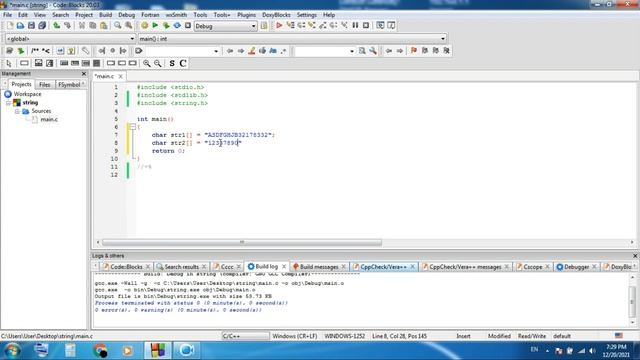
Task: Click the bold C comment icon
Action: [x=183, y=64]
